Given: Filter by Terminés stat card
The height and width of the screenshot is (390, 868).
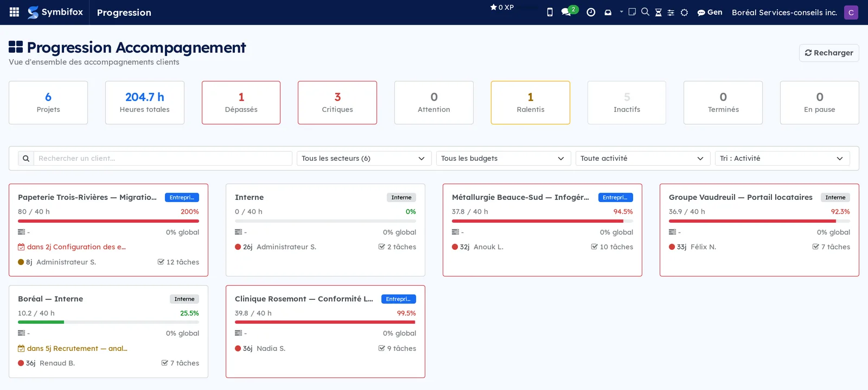Looking at the screenshot, I should click(723, 103).
